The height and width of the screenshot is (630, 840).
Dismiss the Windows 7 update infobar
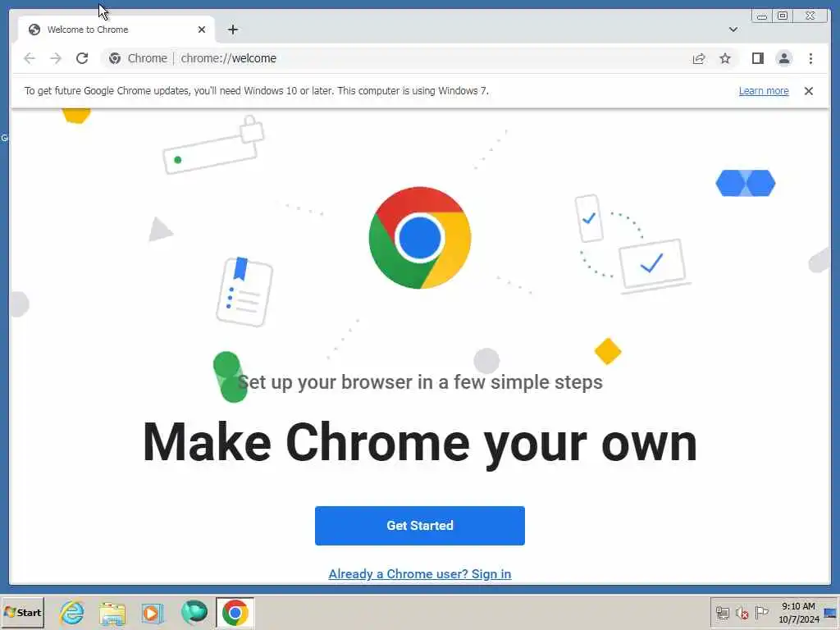click(808, 91)
